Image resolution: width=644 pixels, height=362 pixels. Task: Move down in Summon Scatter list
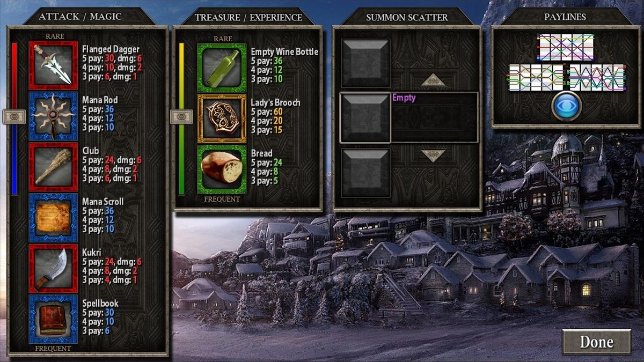[x=434, y=156]
